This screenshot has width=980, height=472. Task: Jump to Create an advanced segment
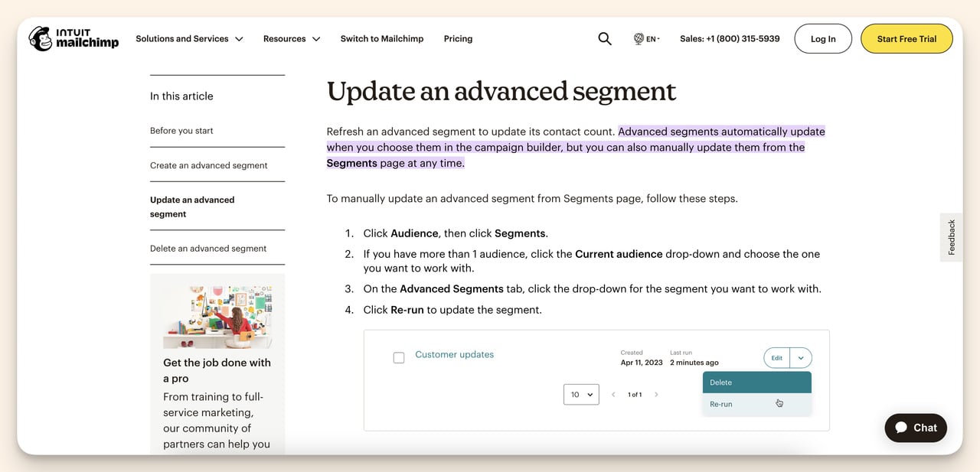[x=209, y=165]
